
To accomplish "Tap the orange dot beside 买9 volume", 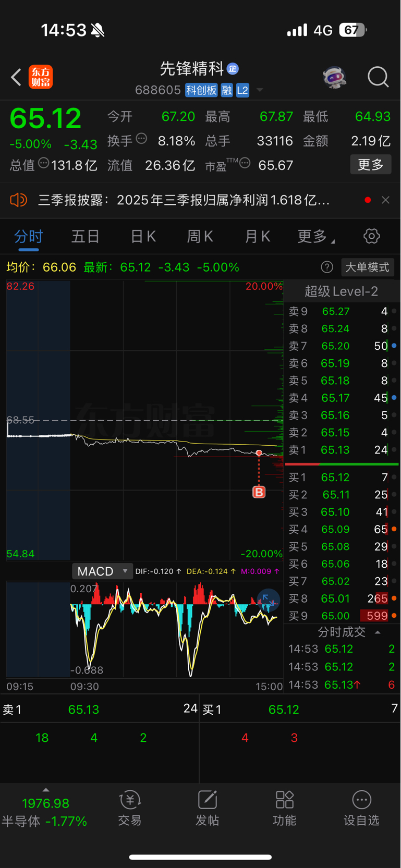I will [394, 616].
